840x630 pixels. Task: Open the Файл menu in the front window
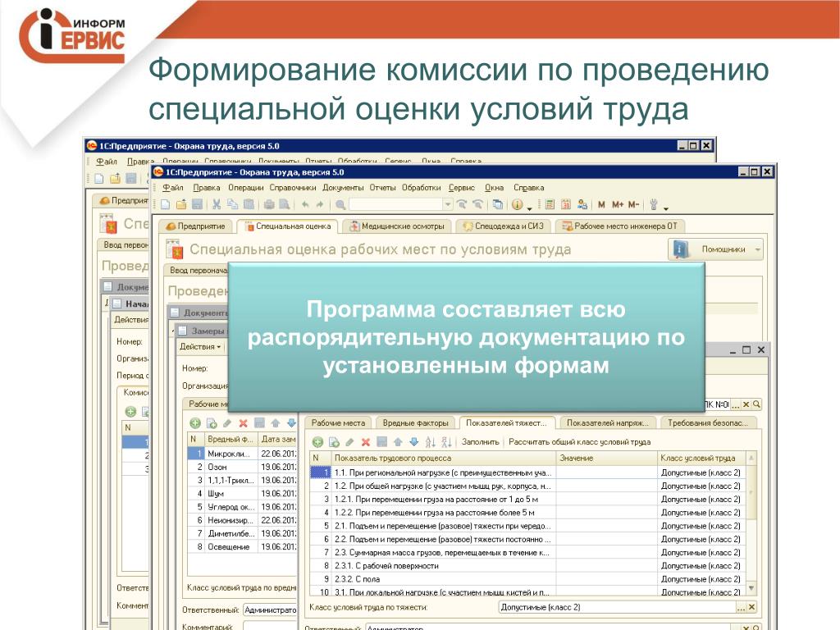coord(172,188)
